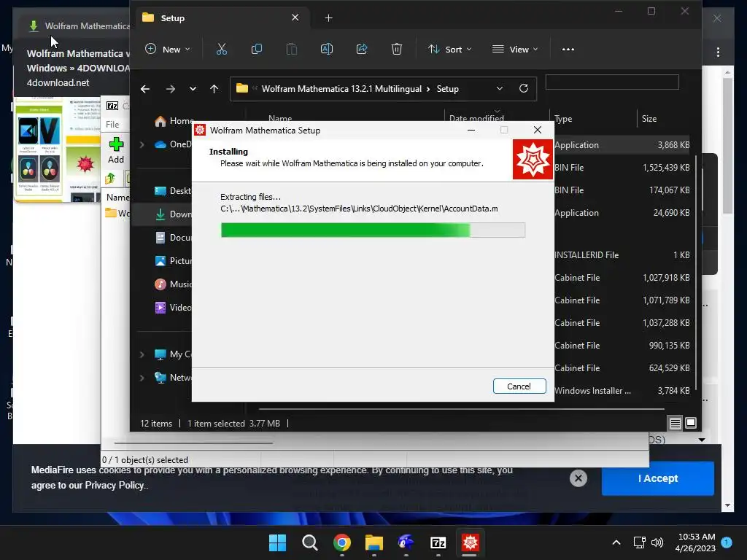Close the Setup tab in Explorer
Viewport: 747px width, 560px height.
295,17
